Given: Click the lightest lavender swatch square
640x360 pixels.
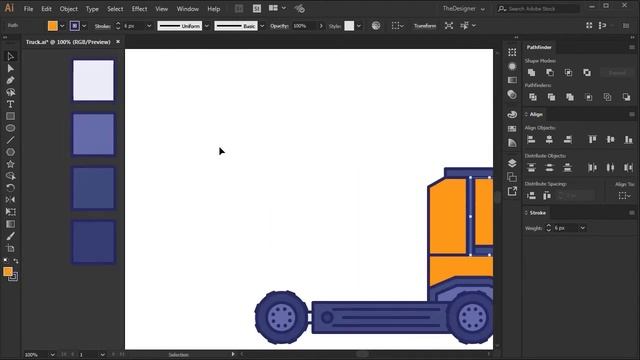Looking at the screenshot, I should (93, 80).
